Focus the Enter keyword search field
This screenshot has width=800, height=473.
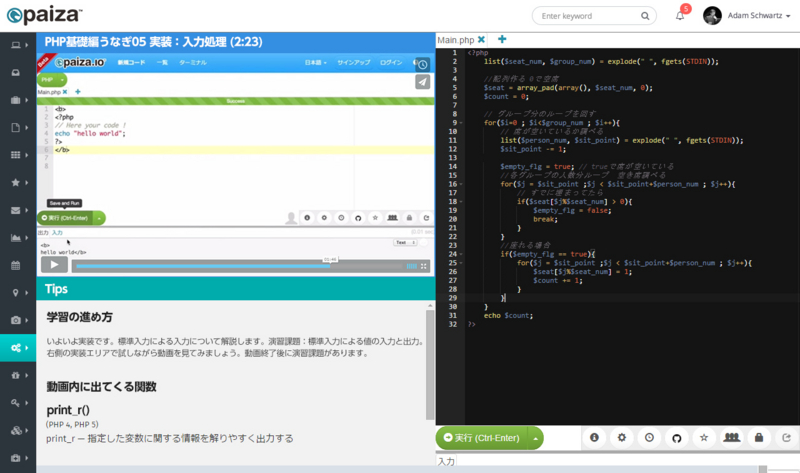tap(587, 16)
